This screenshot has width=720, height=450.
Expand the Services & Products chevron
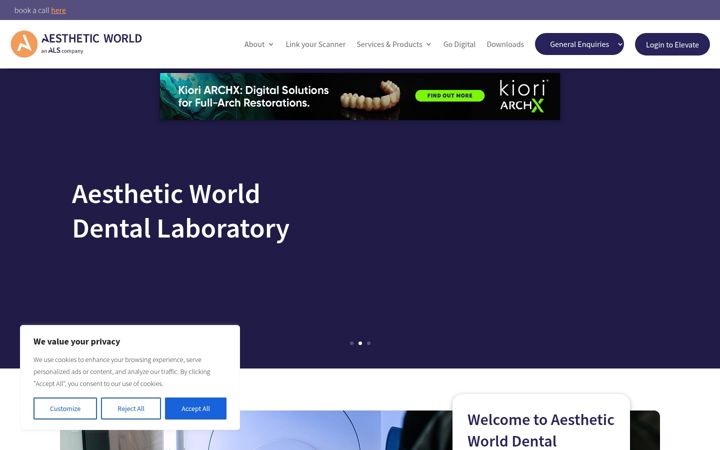pos(428,45)
